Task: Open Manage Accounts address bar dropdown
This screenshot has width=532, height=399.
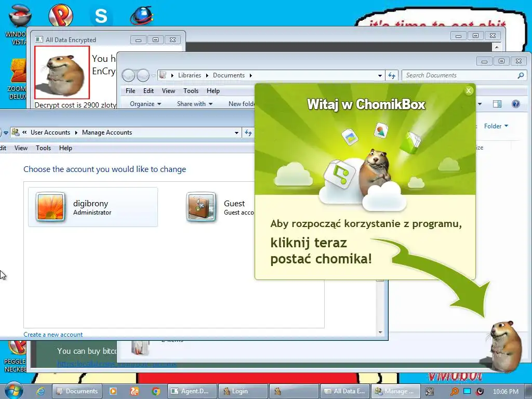Action: pyautogui.click(x=236, y=133)
